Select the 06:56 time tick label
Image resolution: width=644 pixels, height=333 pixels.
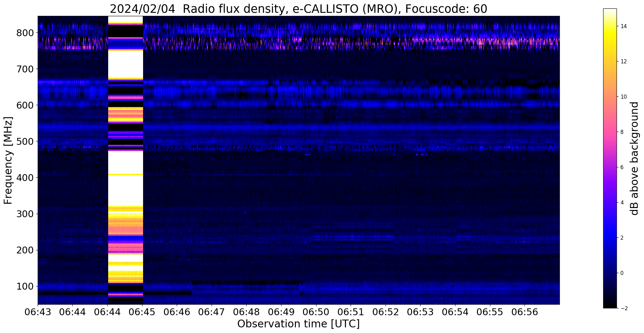tap(525, 312)
